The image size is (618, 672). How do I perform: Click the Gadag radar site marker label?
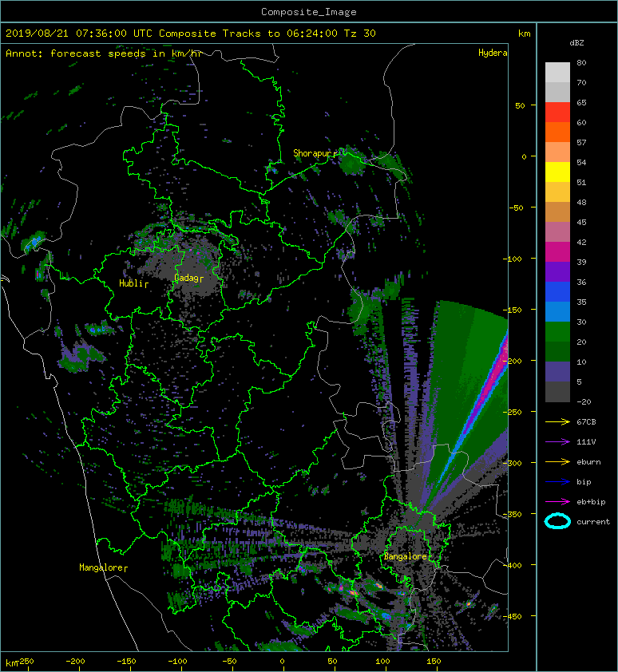[188, 279]
